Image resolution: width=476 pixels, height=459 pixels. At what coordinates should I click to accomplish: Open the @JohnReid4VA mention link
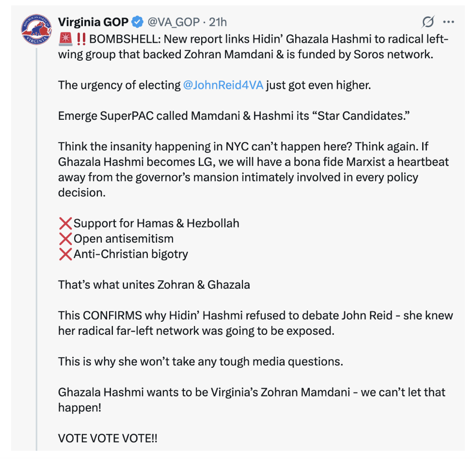223,85
